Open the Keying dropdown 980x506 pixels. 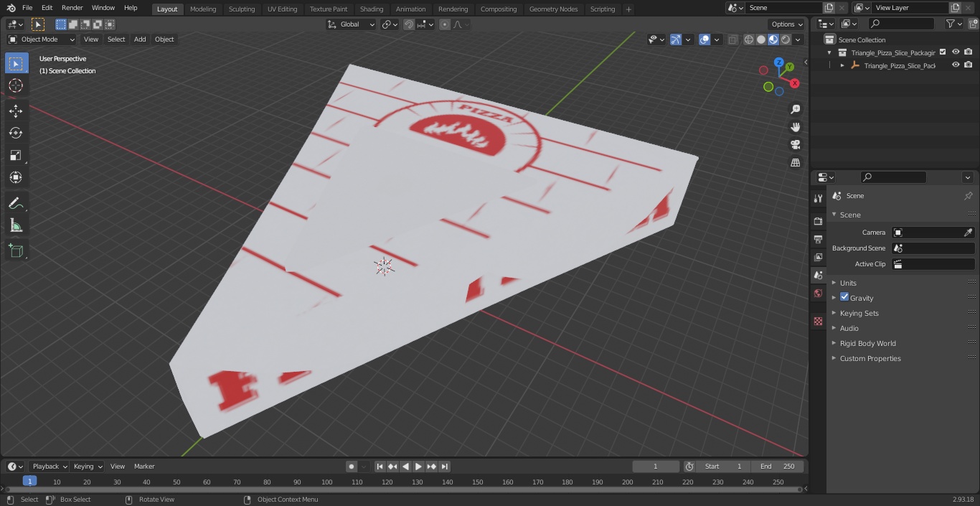(87, 467)
